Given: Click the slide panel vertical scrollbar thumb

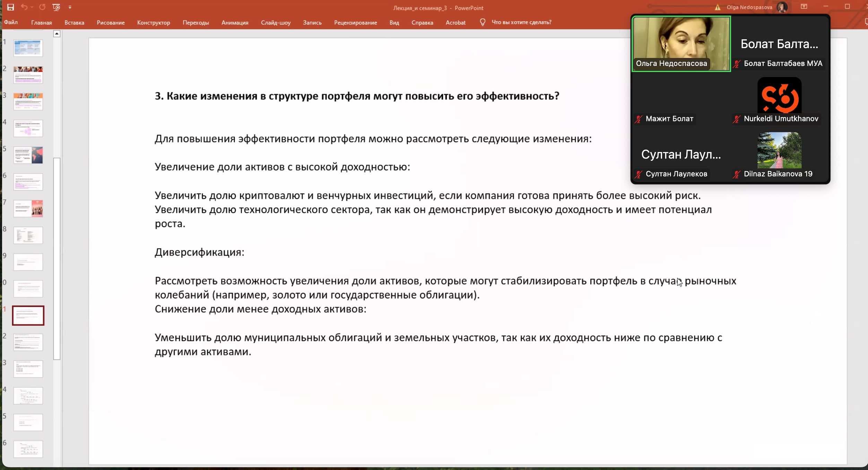Looking at the screenshot, I should coord(57,259).
